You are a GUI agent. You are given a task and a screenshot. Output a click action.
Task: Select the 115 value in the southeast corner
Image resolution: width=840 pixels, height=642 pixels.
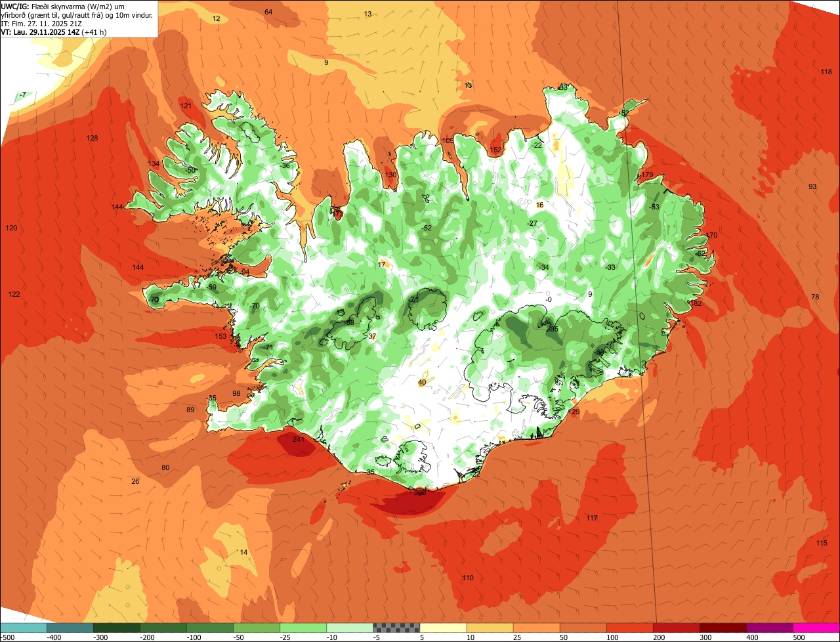point(822,544)
